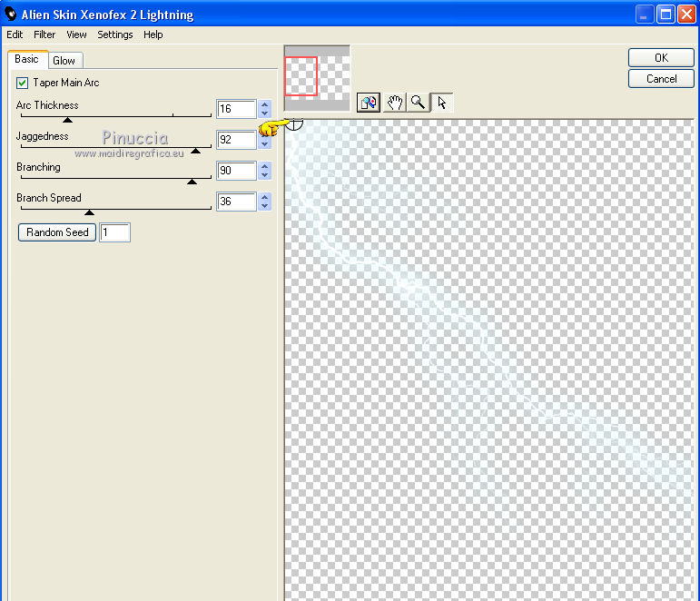The image size is (700, 601).
Task: Select the hand pan tool
Action: [395, 103]
